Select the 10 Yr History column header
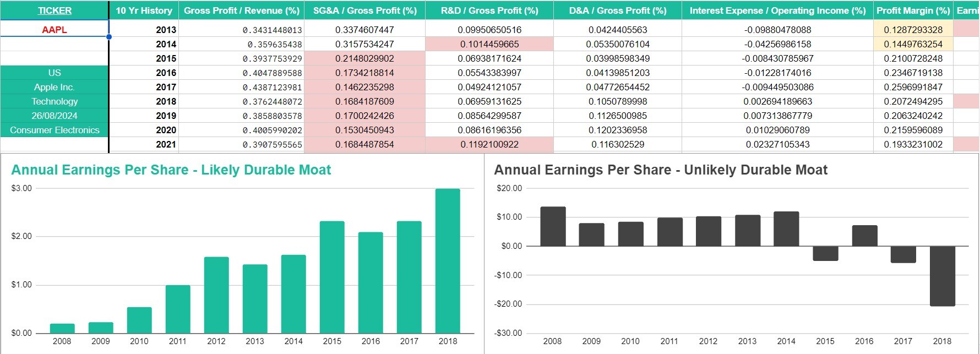 [144, 10]
